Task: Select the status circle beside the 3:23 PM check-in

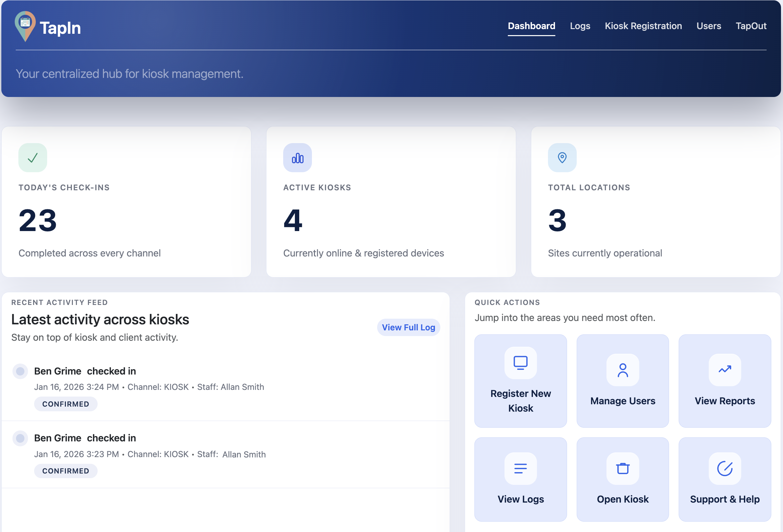Action: (20, 438)
